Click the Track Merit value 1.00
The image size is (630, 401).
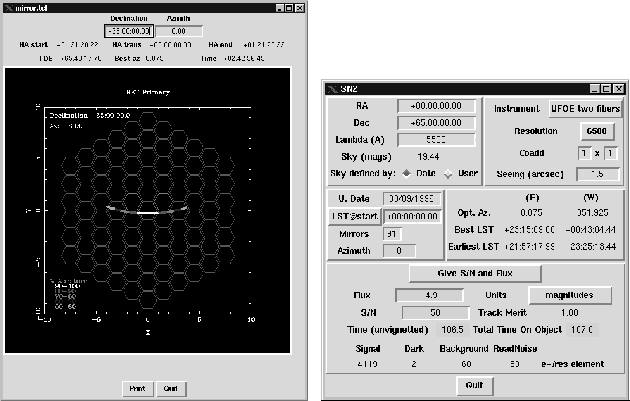(x=570, y=313)
